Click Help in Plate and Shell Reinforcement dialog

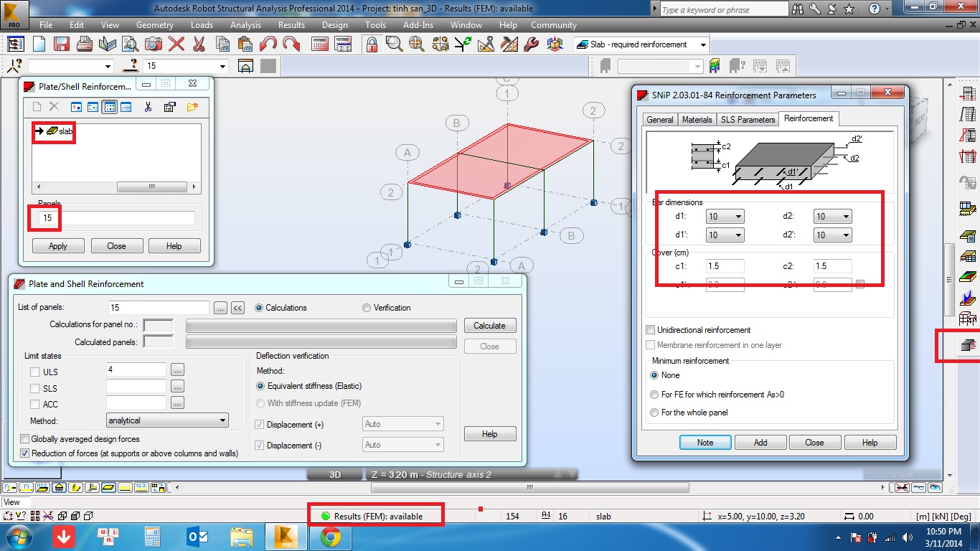click(x=489, y=434)
